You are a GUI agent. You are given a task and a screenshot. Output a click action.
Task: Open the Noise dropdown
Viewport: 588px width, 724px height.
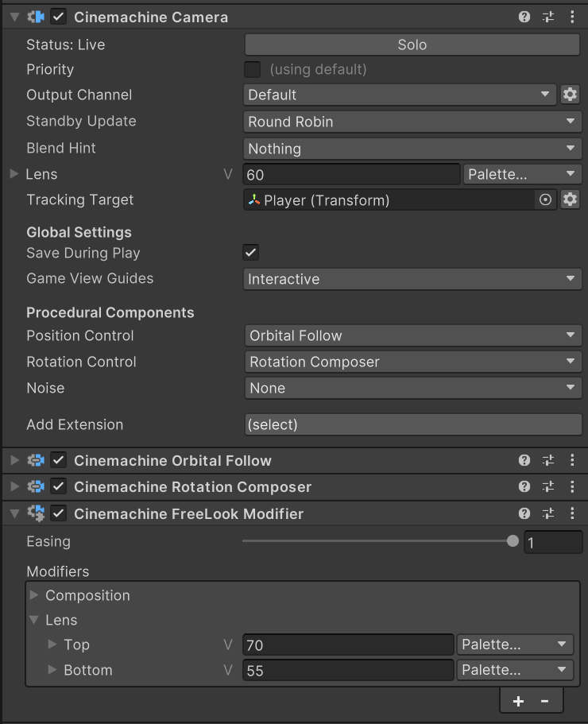(413, 388)
